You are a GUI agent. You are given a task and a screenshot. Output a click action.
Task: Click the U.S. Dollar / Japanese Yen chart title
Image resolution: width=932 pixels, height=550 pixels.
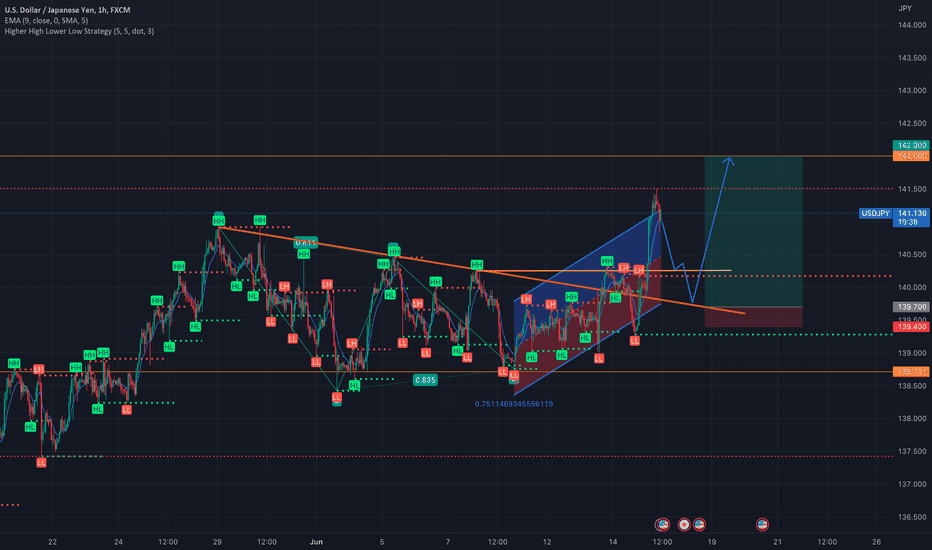[68, 10]
